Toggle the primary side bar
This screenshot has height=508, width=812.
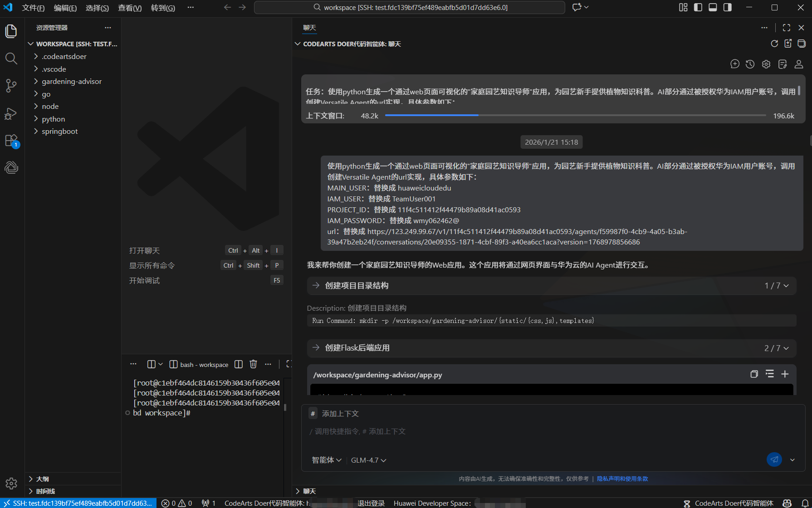698,7
